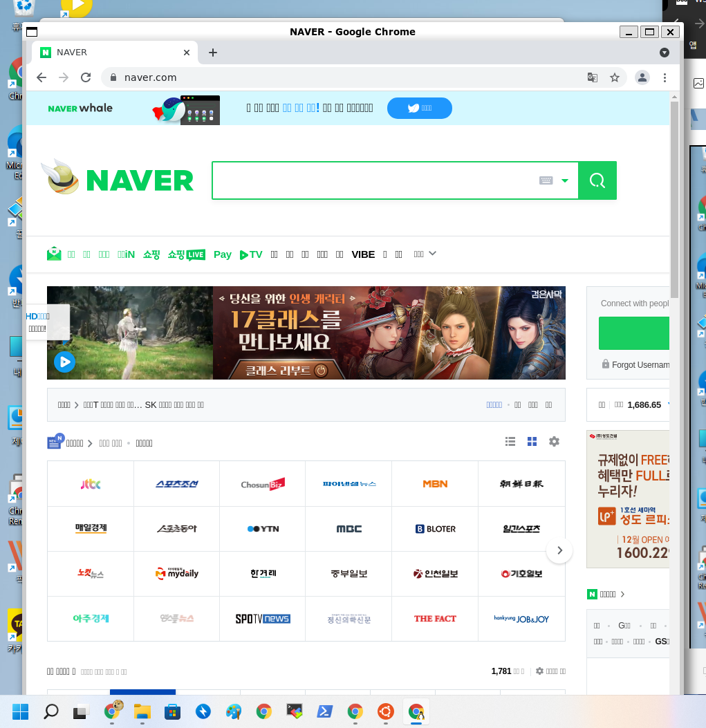Screen dimensions: 706x728
Task: Click the vertical page scrollbar
Action: coord(674,200)
